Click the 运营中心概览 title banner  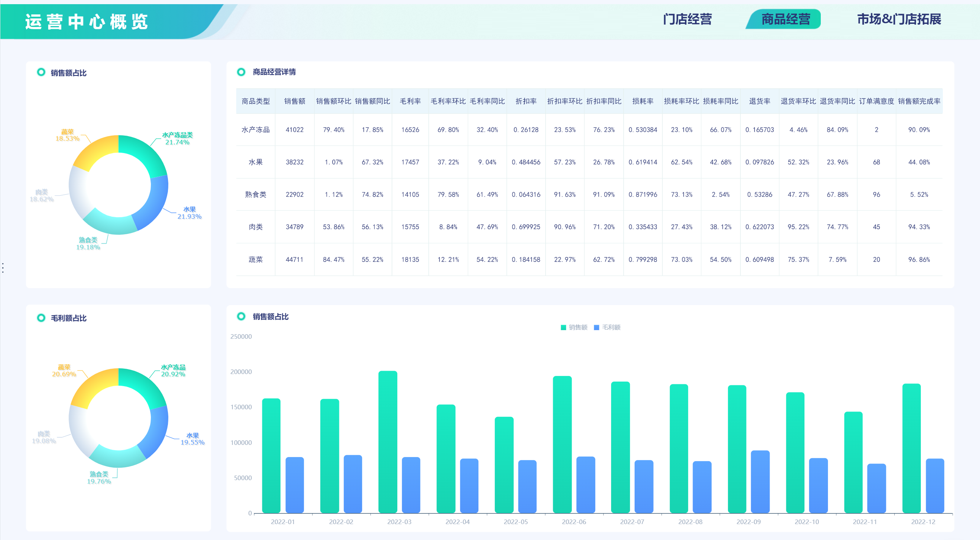(x=87, y=21)
